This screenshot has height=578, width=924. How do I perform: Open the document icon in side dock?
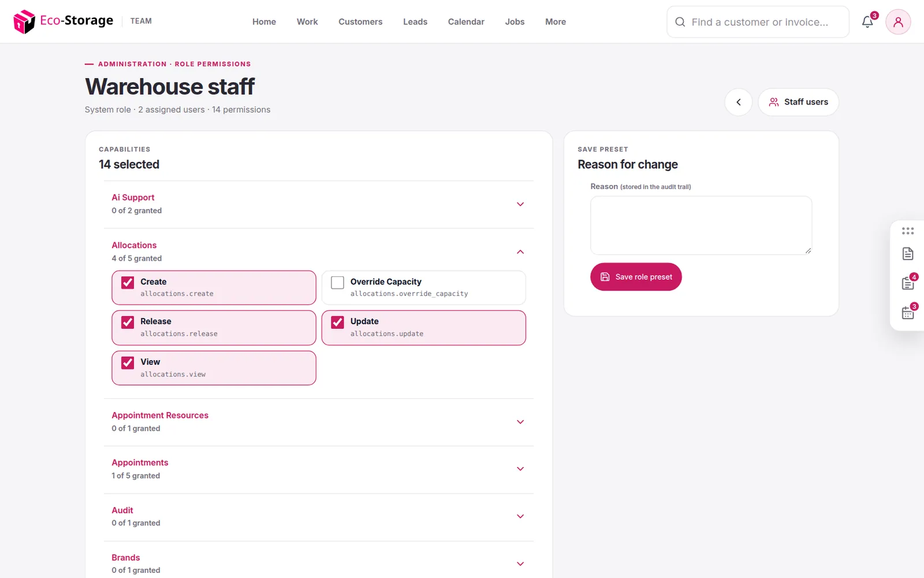908,254
